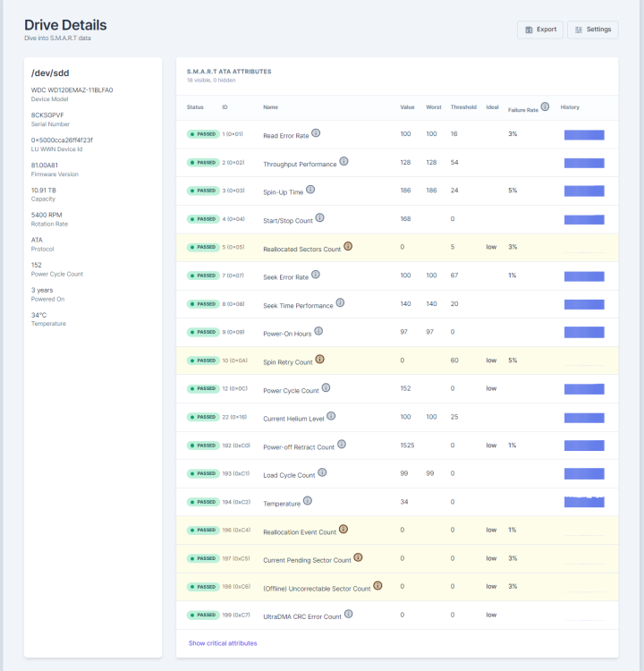Viewport: 644px width, 671px height.
Task: Open info icon beside Read Error Rate
Action: click(x=316, y=133)
